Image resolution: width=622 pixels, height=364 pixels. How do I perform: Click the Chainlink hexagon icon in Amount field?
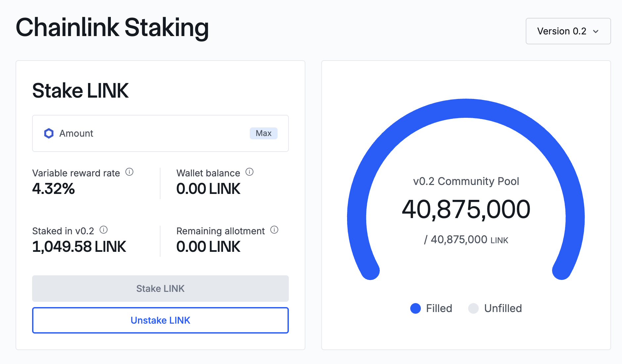49,133
